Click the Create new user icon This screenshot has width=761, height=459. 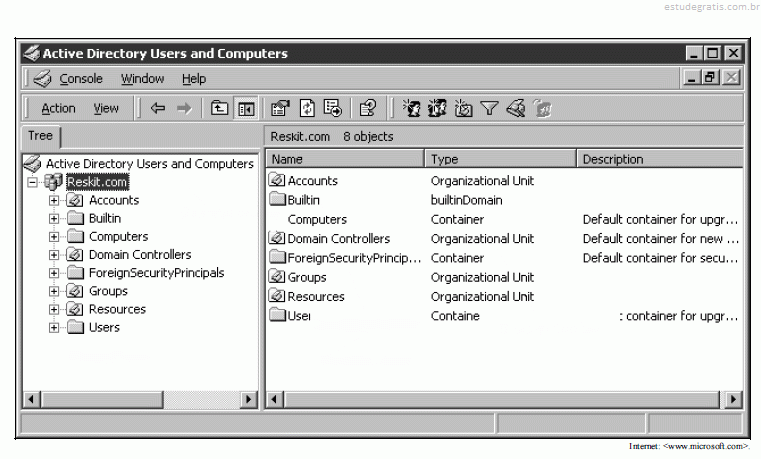click(411, 109)
